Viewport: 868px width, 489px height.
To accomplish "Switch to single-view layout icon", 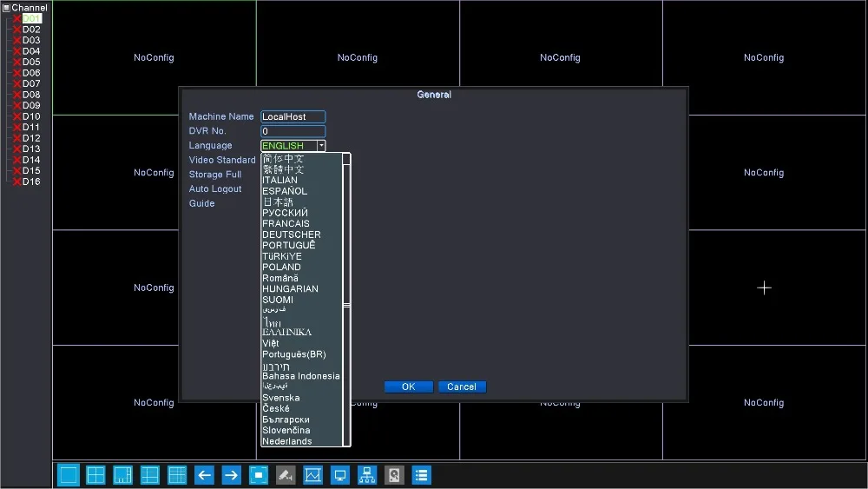I will coord(69,475).
